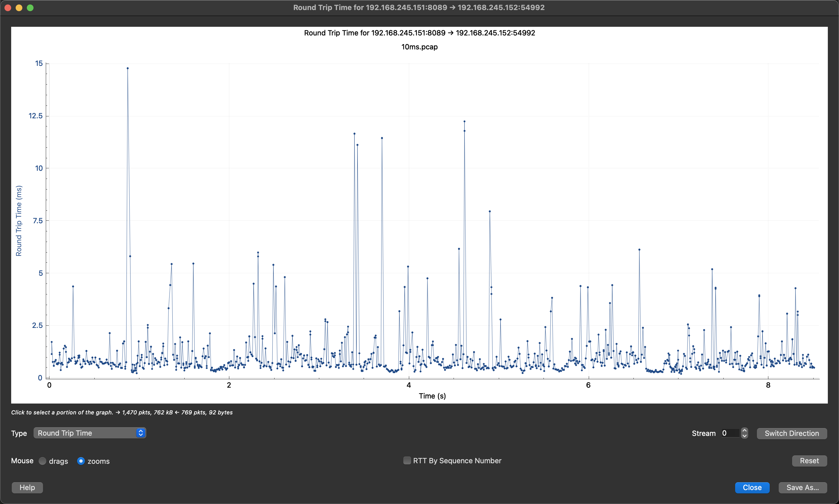Open Help for the stream graph
This screenshot has width=839, height=504.
(27, 487)
